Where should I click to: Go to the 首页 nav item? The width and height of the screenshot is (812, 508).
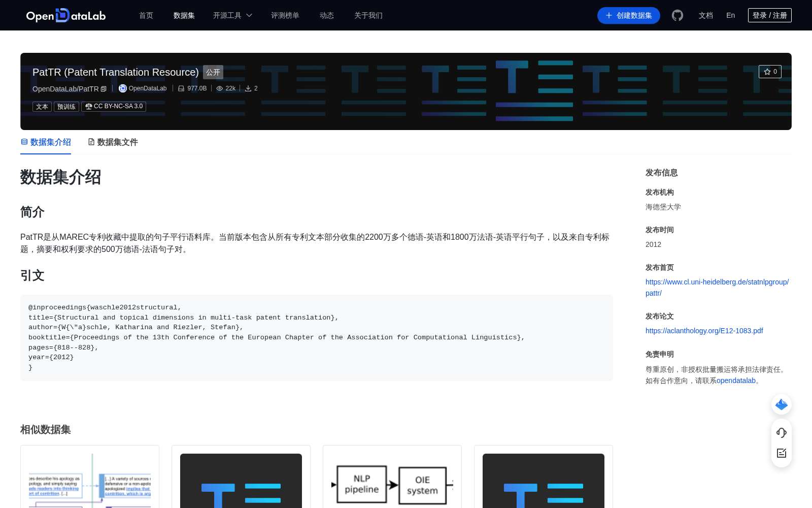(146, 15)
